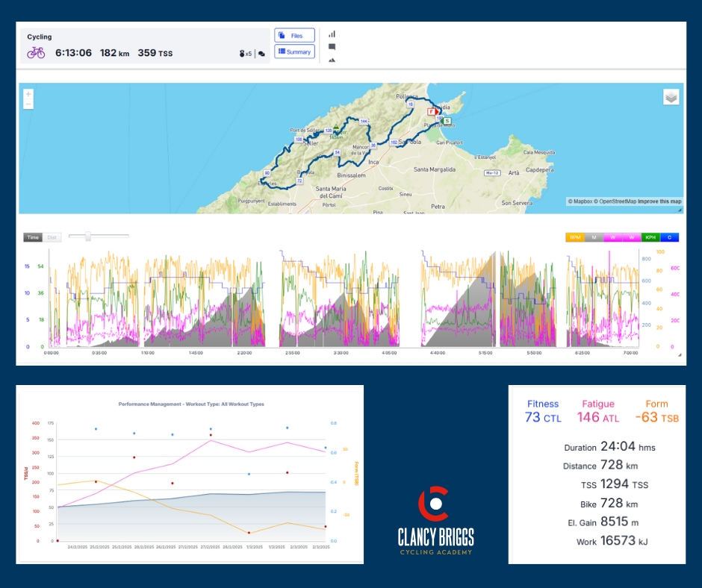Switch chart x-axis to Time

click(x=33, y=237)
